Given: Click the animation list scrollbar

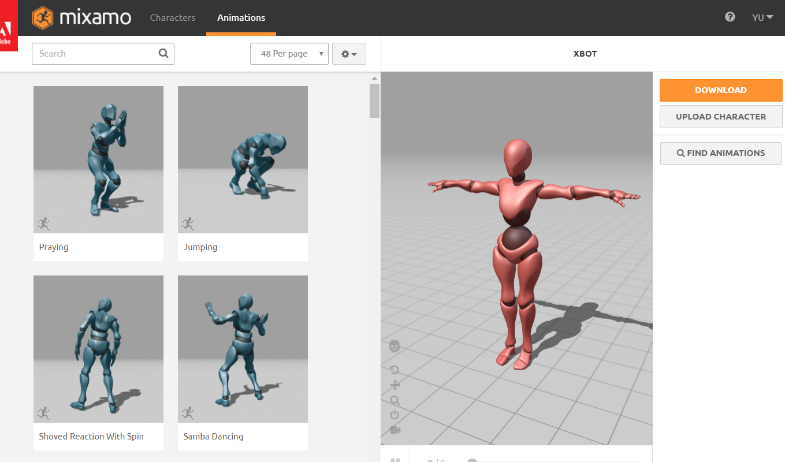Looking at the screenshot, I should [x=375, y=101].
